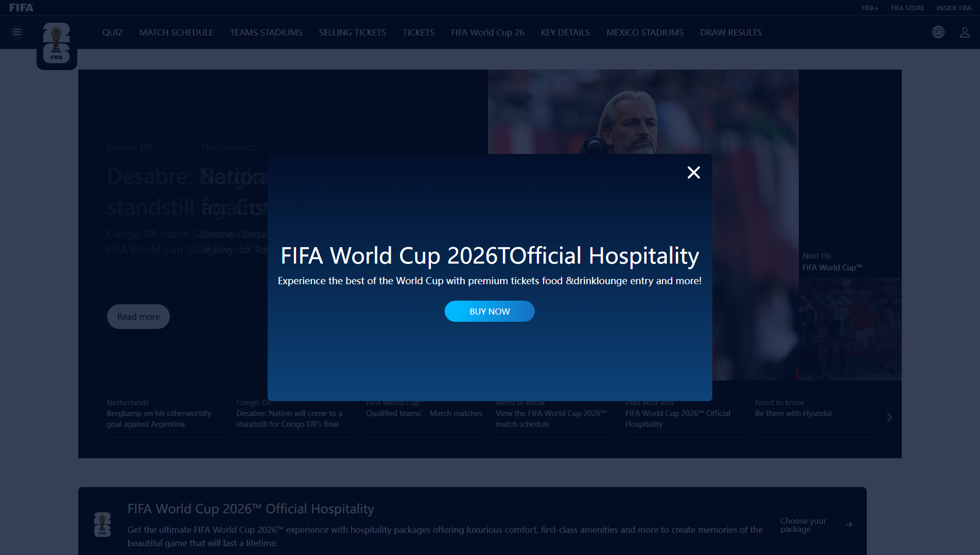The image size is (980, 555).
Task: Open View the match schedule story
Action: [555, 419]
